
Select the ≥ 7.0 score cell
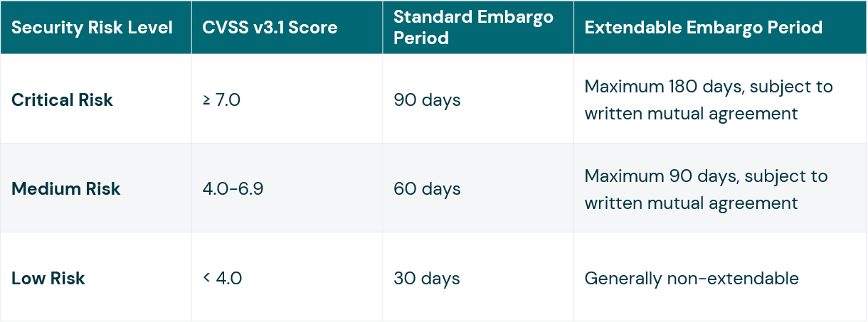(x=221, y=100)
